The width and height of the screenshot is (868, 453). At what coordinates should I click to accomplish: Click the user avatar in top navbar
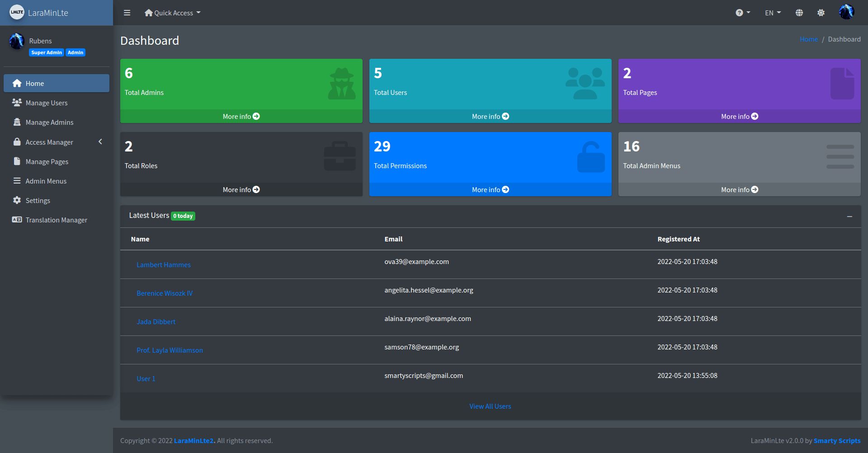[x=846, y=12]
